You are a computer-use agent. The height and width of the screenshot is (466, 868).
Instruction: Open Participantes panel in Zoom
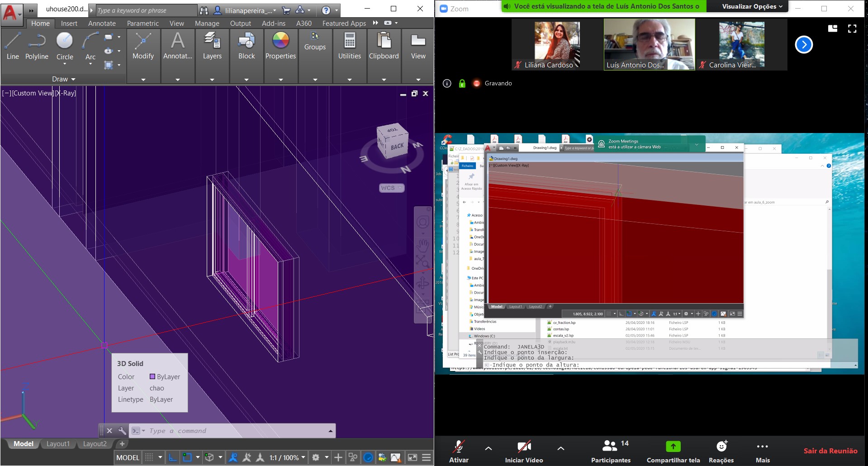[x=611, y=451]
